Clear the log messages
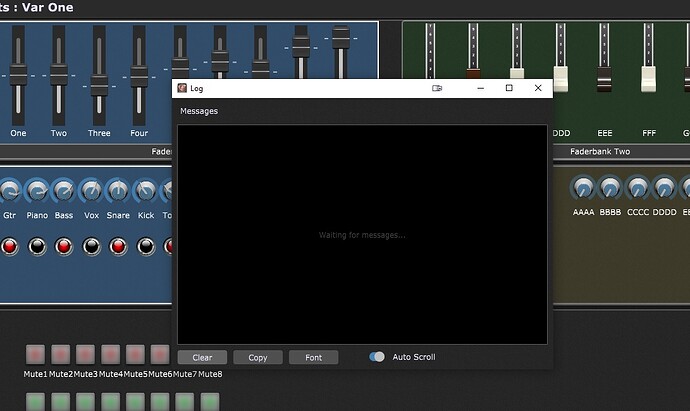Image resolution: width=690 pixels, height=411 pixels. click(x=202, y=357)
